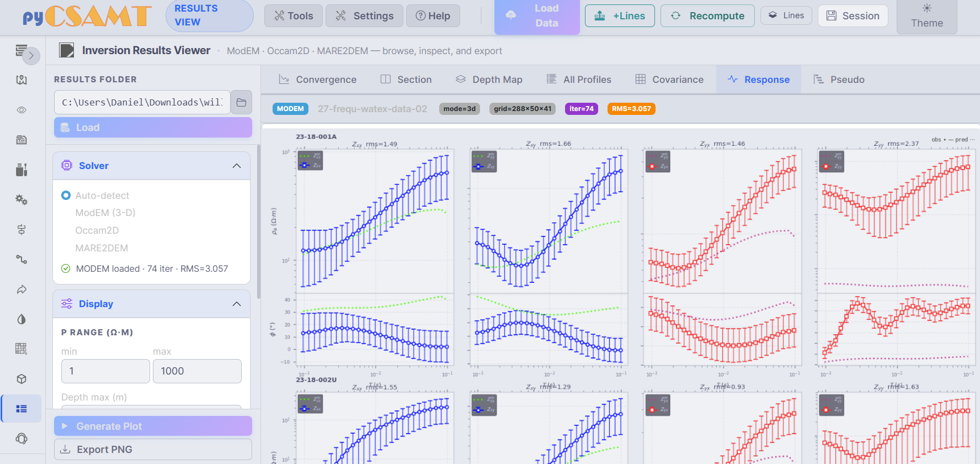This screenshot has height=464, width=980.
Task: Open the map marker sidebar icon
Action: point(22,80)
